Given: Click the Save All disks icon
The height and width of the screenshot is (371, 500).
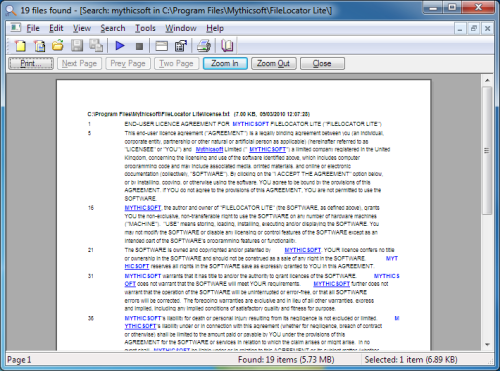Looking at the screenshot, I should 96,45.
